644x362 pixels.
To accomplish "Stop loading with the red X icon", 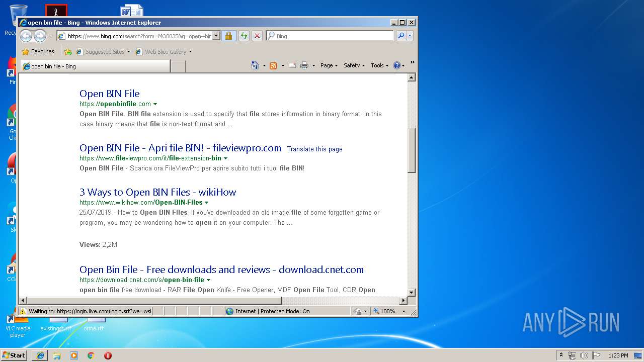I will [257, 36].
